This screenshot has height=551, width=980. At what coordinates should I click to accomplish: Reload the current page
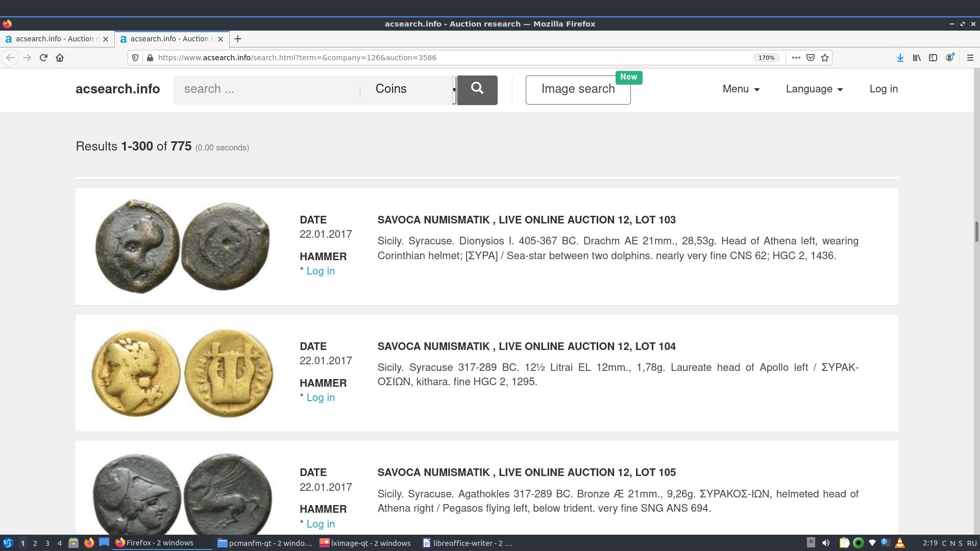tap(43, 58)
